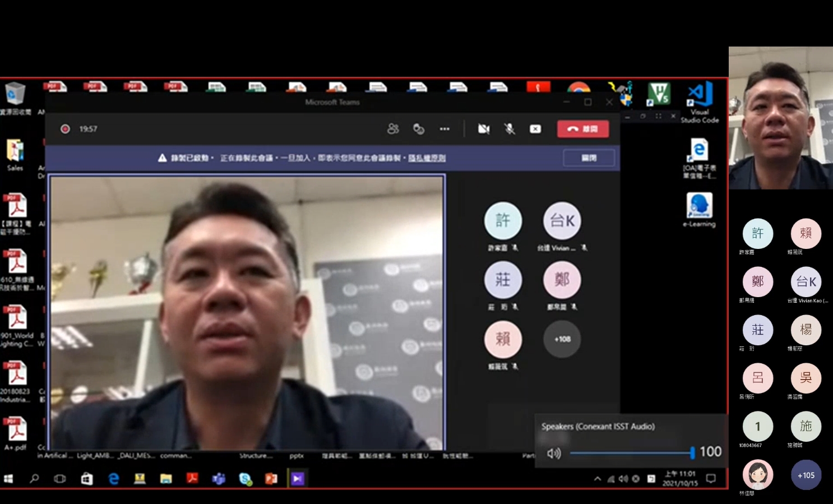This screenshot has height=504, width=833.
Task: Open Microsoft Store from the taskbar
Action: pos(86,479)
